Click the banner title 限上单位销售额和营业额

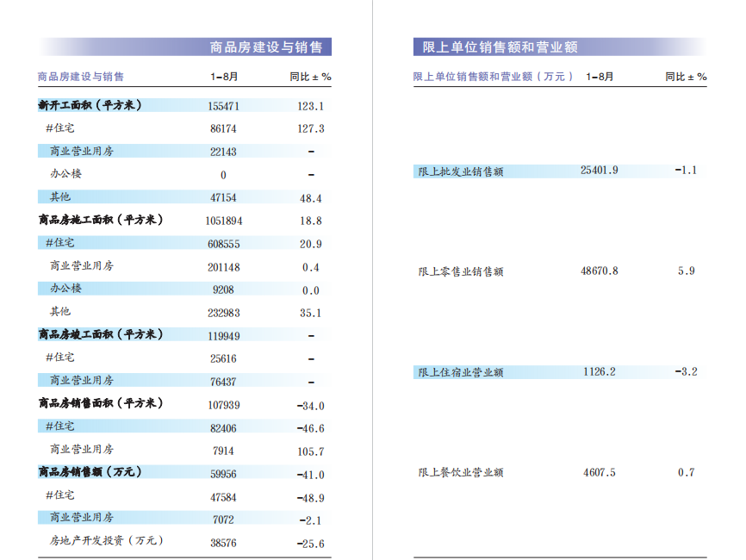500,47
